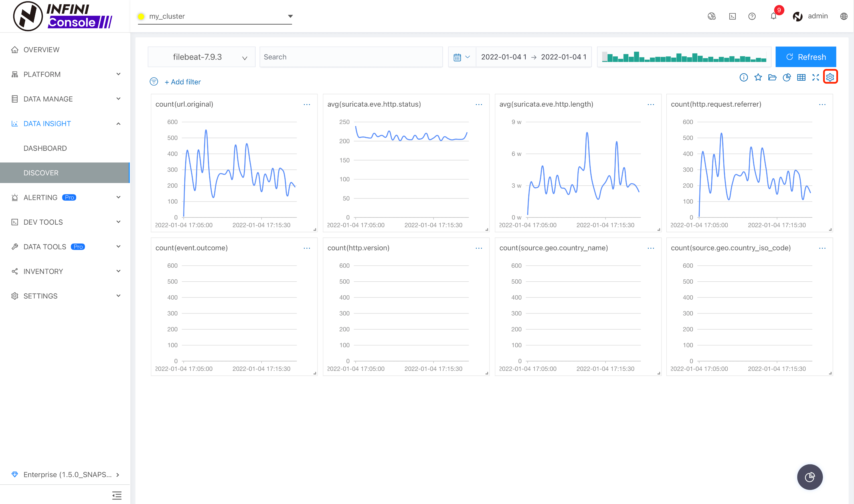Open options for count(event.outcome) chart
The height and width of the screenshot is (504, 854).
tap(307, 248)
